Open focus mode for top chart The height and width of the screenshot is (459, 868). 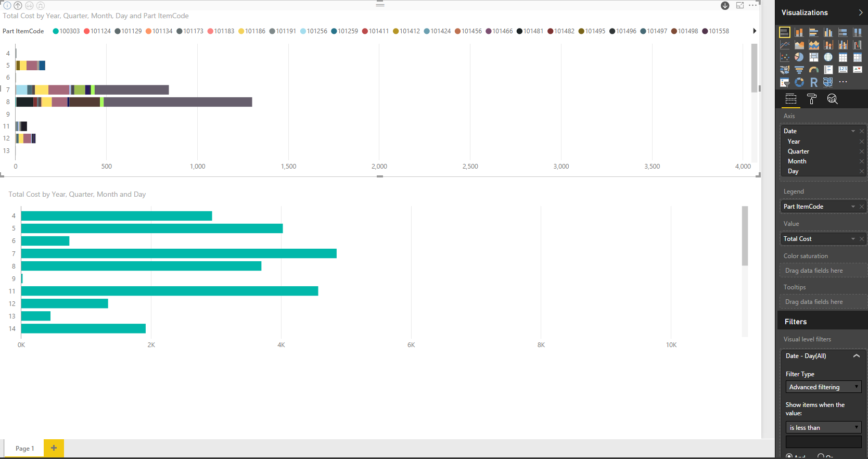pos(740,5)
